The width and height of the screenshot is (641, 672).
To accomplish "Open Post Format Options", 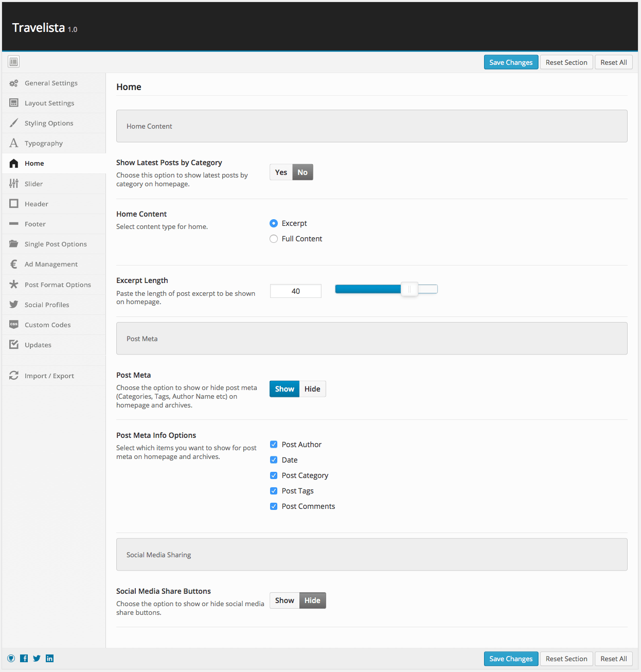I will click(54, 285).
